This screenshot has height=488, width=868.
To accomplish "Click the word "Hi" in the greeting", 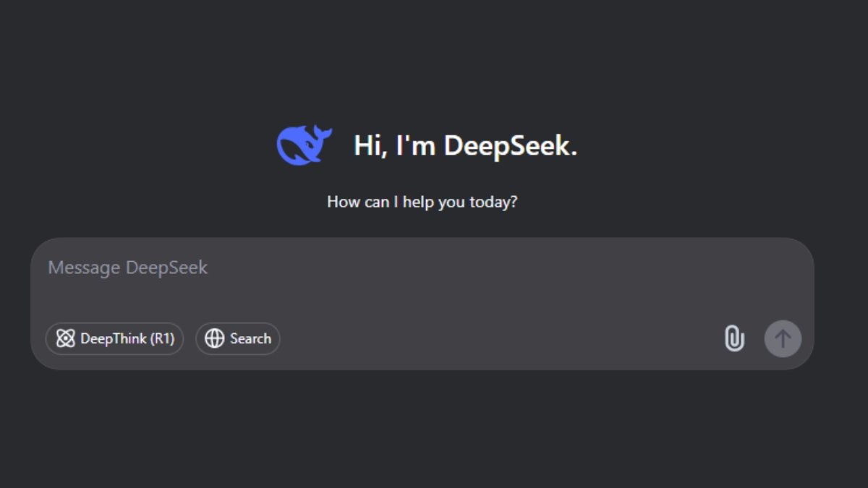I will (x=366, y=146).
